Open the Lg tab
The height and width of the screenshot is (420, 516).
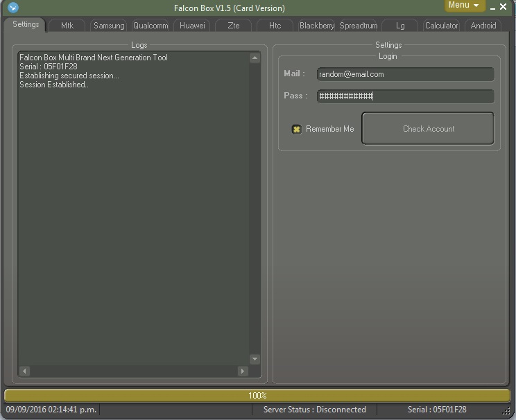point(400,26)
